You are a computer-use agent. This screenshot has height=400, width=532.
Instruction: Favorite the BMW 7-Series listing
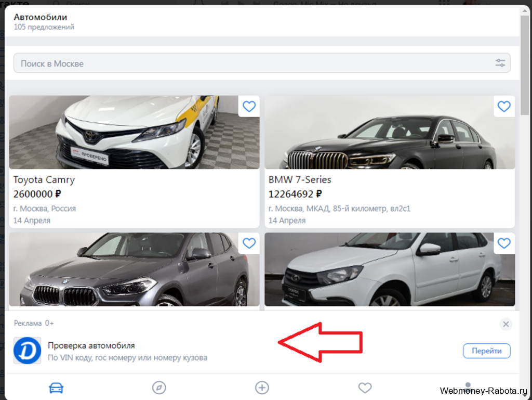click(504, 107)
